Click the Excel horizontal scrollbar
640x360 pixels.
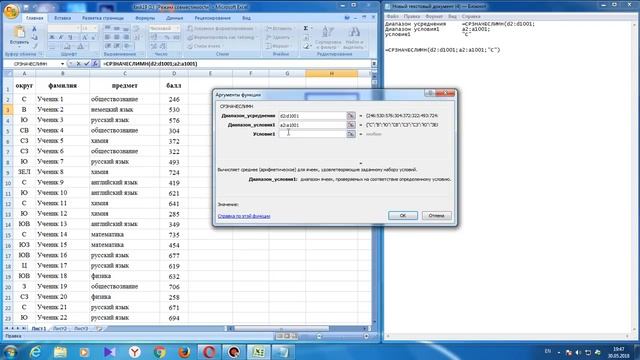298,329
